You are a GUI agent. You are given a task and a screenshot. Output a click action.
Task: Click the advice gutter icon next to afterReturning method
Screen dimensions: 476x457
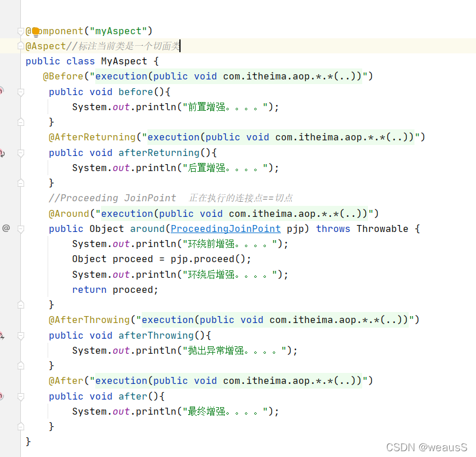click(x=2, y=153)
